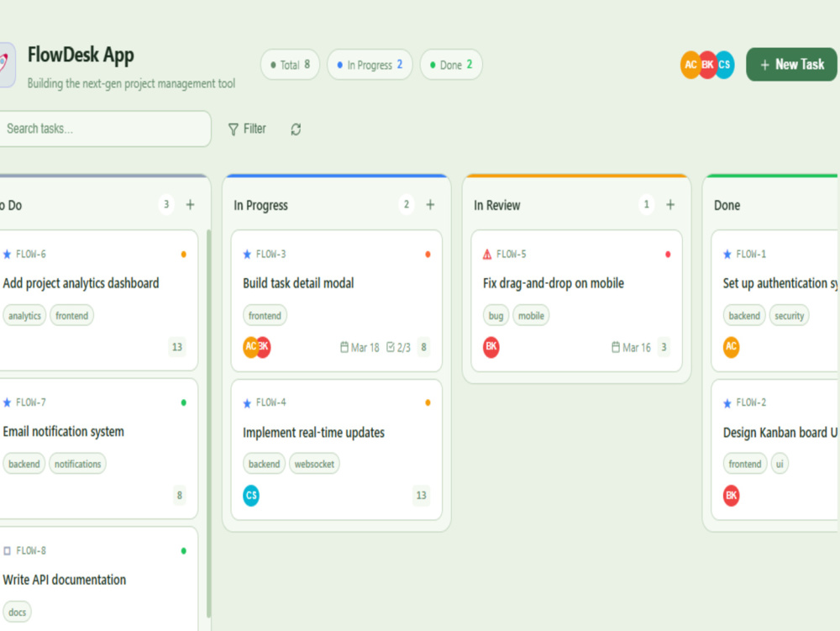Image resolution: width=840 pixels, height=631 pixels.
Task: Select the In Progress 2 stat pill
Action: 370,65
